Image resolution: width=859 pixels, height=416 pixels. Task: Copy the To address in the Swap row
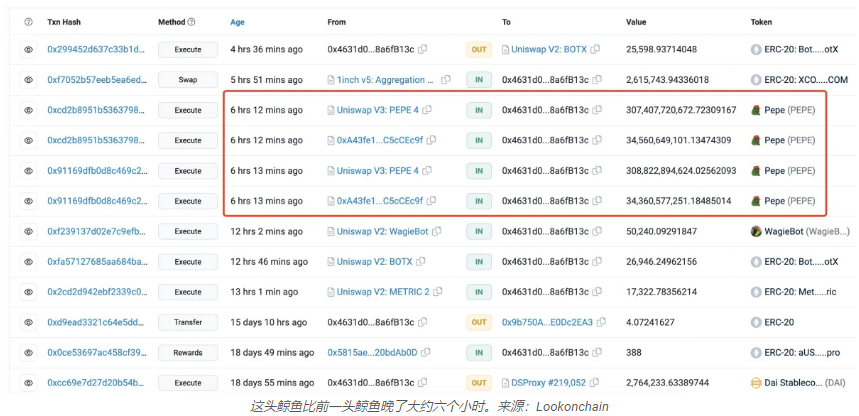[x=598, y=80]
